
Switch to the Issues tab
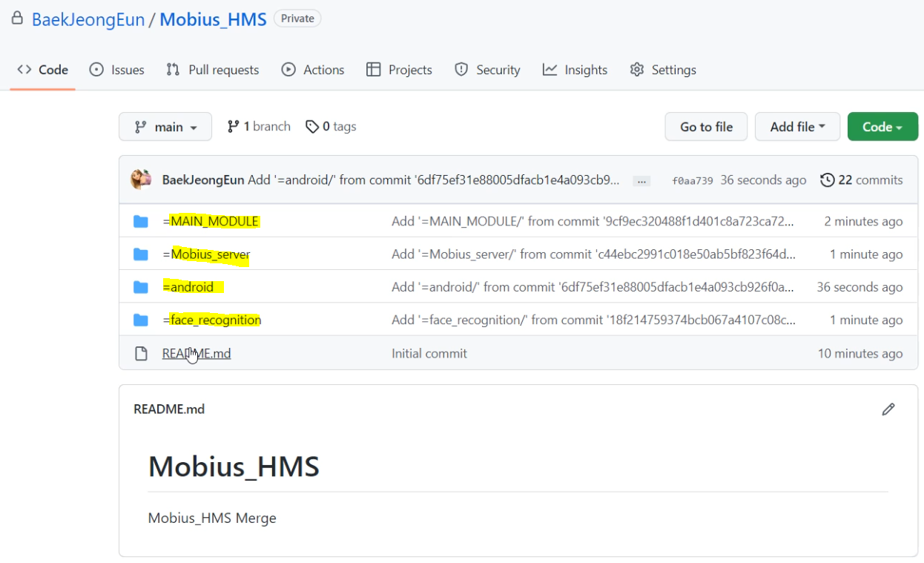tap(116, 70)
